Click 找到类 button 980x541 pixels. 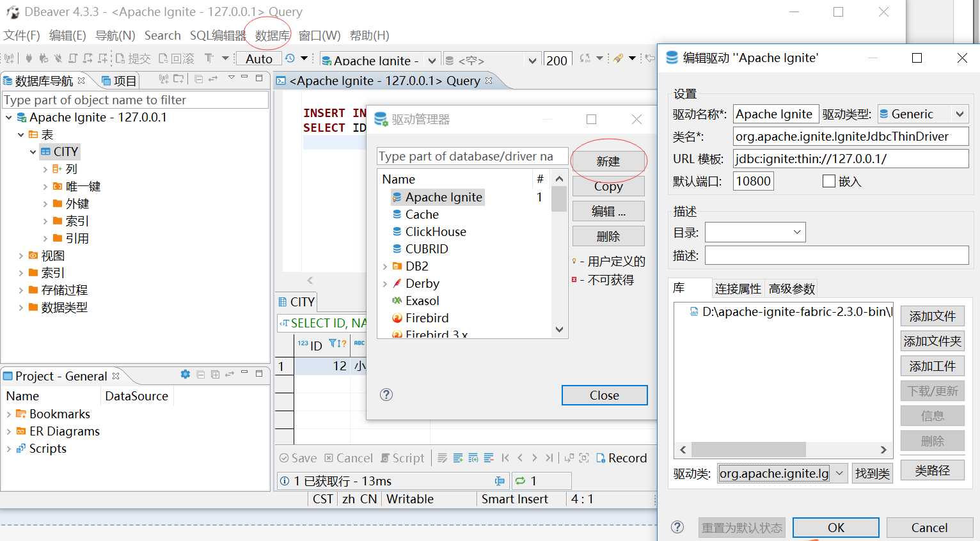(x=873, y=473)
